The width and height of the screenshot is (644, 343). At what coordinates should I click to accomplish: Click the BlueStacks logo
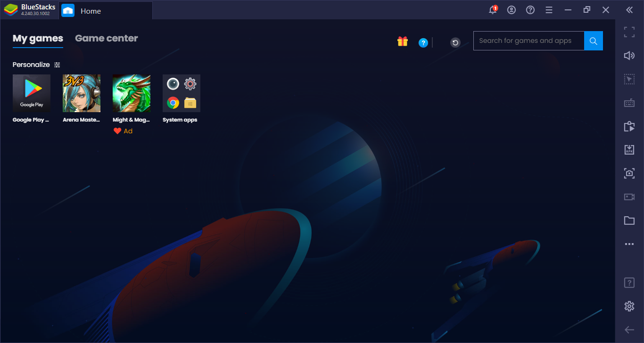[x=11, y=10]
